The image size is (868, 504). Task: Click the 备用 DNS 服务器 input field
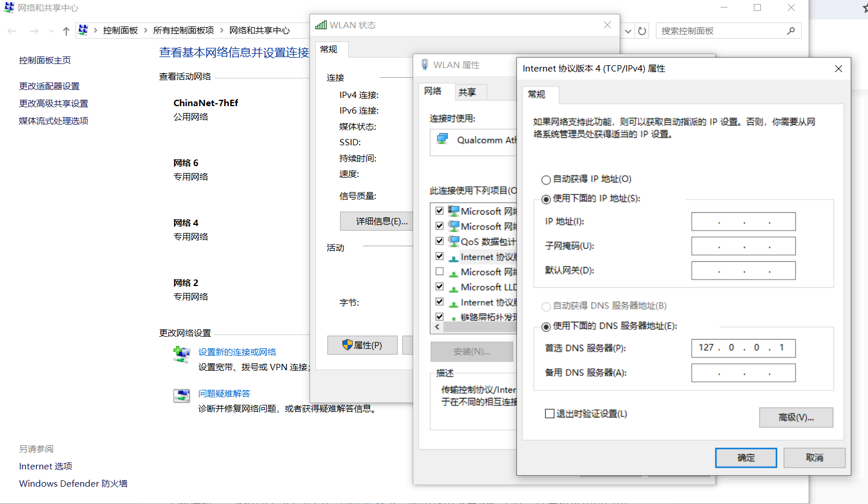(744, 373)
